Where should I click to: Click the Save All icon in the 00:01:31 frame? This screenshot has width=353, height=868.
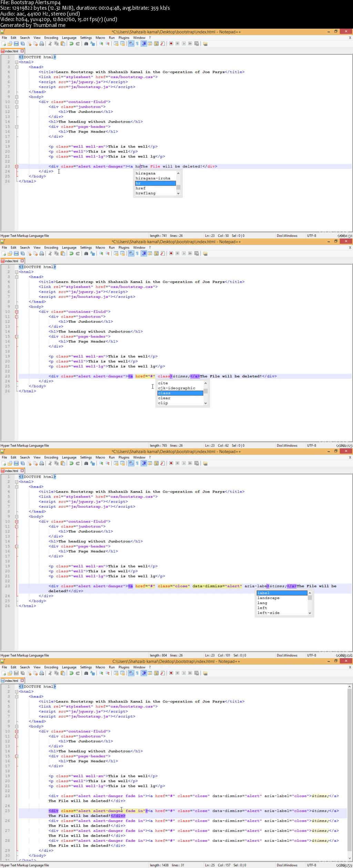click(22, 43)
